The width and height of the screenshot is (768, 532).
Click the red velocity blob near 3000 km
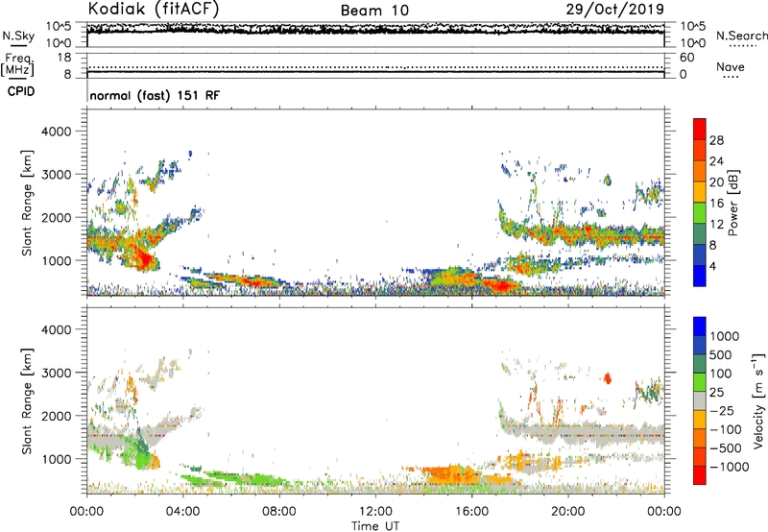click(x=608, y=378)
